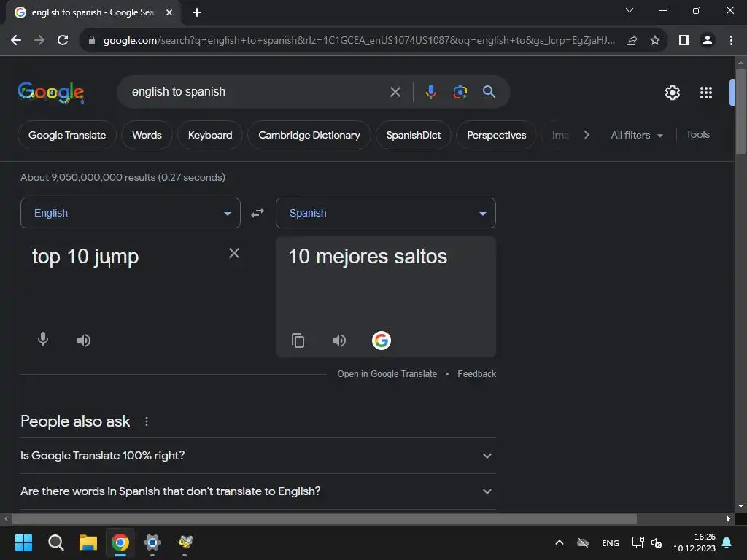Expand 'Are there words in Spanish' question
Screen dimensions: 747x560
tap(258, 491)
